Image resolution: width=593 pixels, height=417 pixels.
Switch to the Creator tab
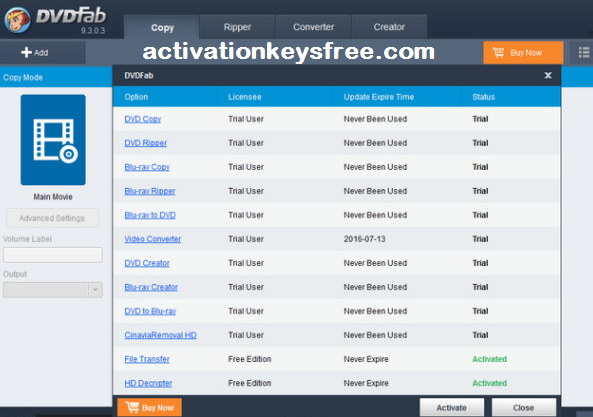(x=389, y=27)
